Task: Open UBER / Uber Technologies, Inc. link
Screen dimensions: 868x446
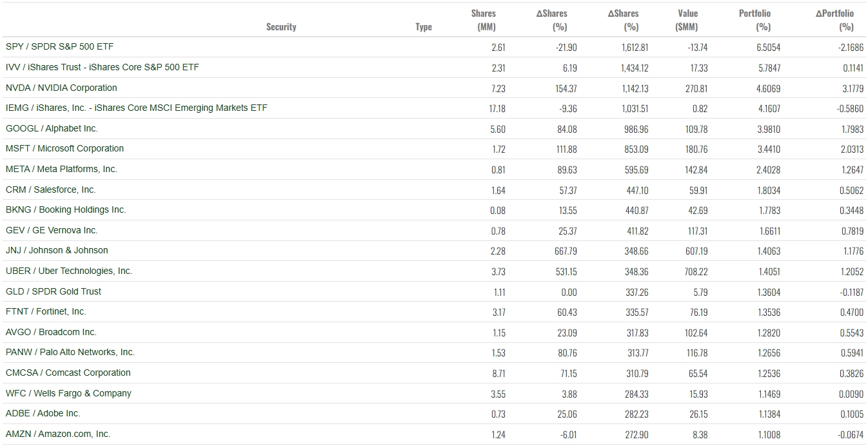Action: (68, 271)
